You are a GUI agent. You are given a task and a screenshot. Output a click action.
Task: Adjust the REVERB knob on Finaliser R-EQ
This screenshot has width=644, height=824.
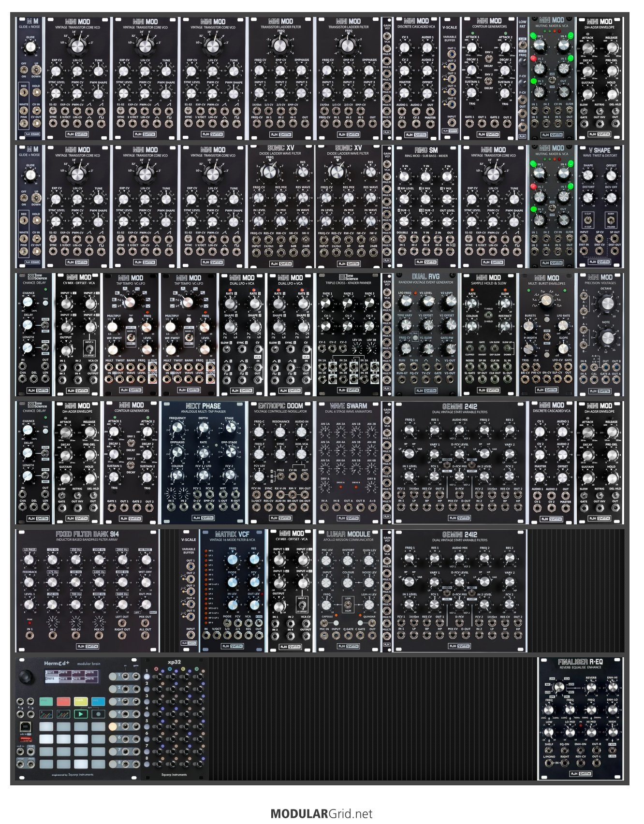point(591,687)
